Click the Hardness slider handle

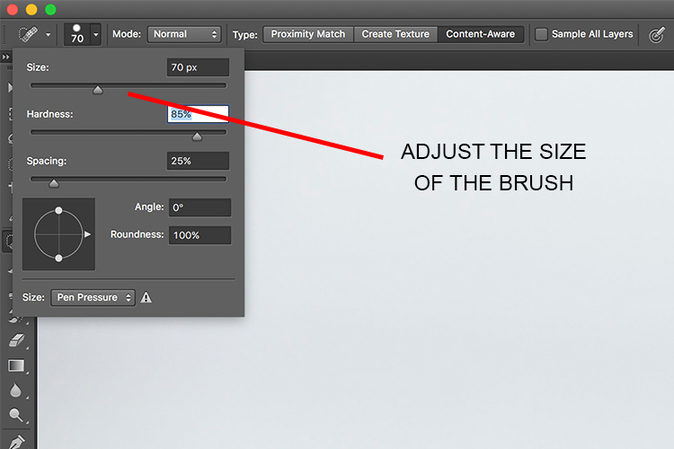coord(197,137)
